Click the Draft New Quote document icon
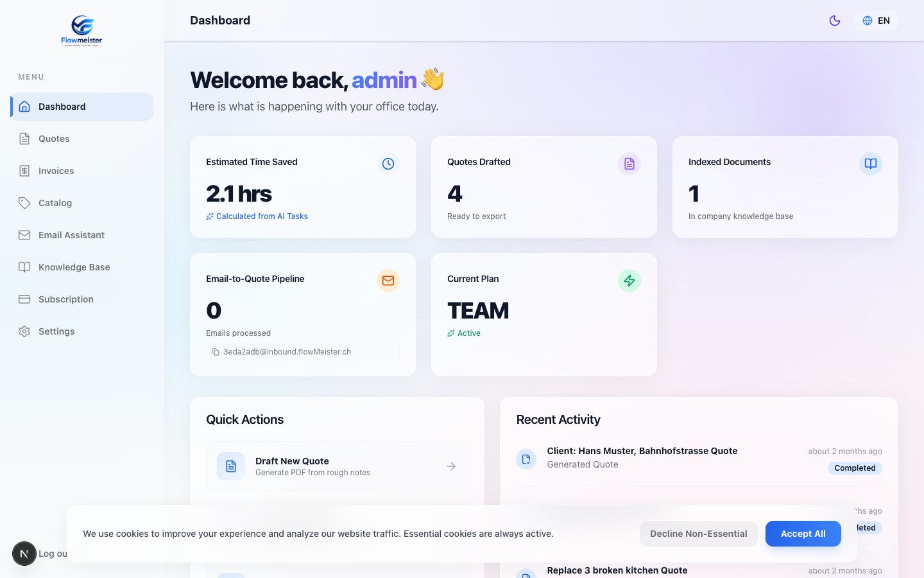The height and width of the screenshot is (578, 924). 231,466
